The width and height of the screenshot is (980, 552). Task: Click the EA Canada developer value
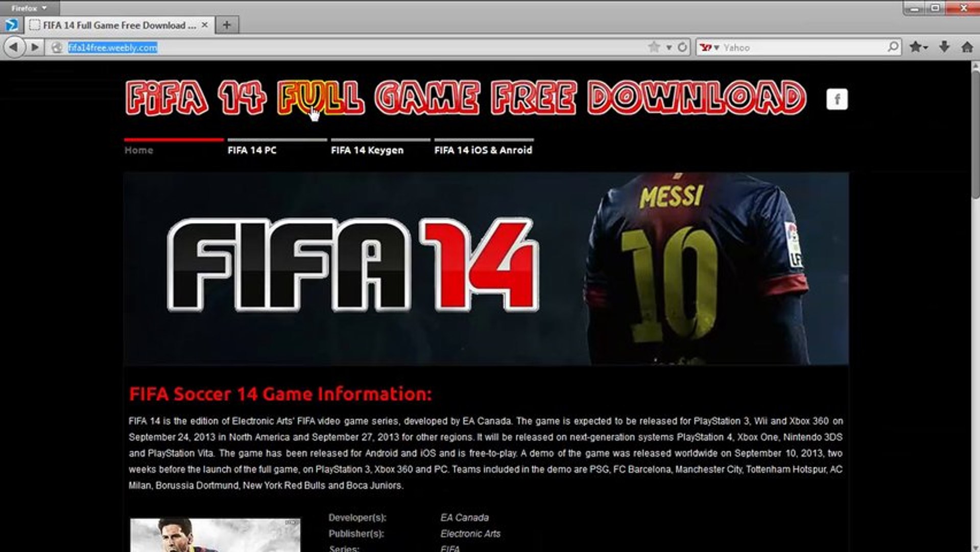[465, 518]
